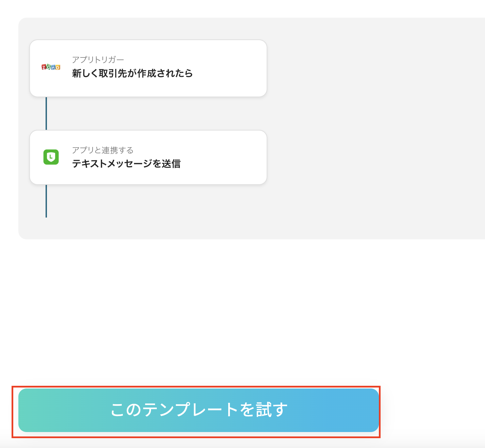Click the を試す text on the gradient button
Screen dimensions: 485x448
(x=264, y=410)
